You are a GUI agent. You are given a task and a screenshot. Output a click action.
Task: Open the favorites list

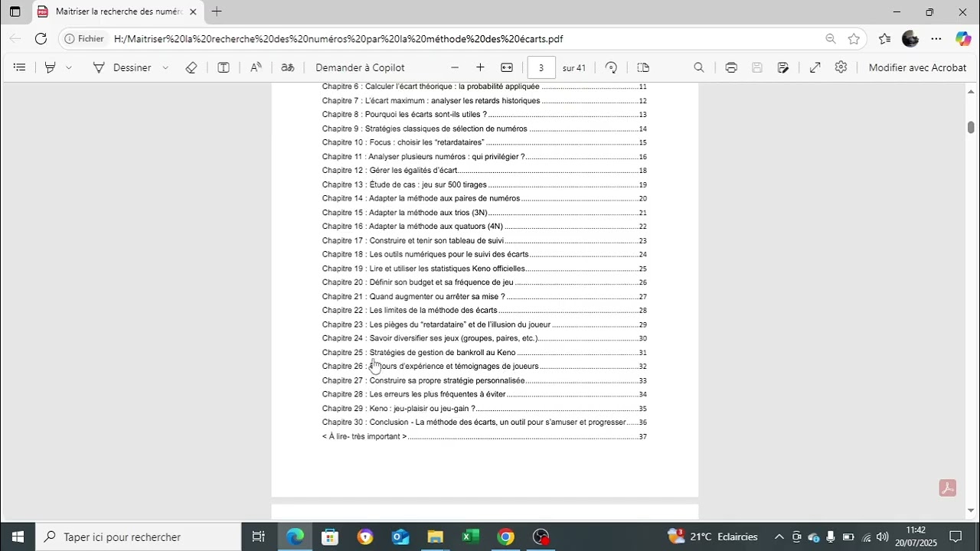pos(885,38)
